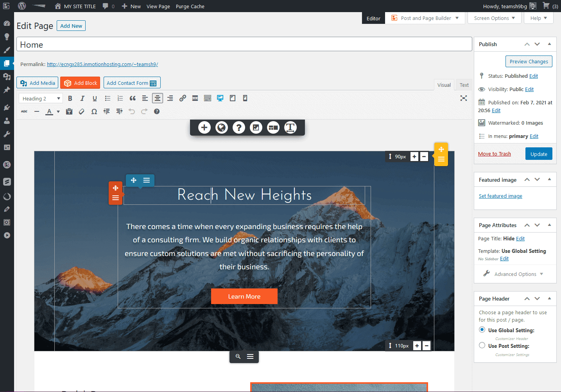Image resolution: width=561 pixels, height=392 pixels.
Task: Insert or edit link
Action: [183, 98]
